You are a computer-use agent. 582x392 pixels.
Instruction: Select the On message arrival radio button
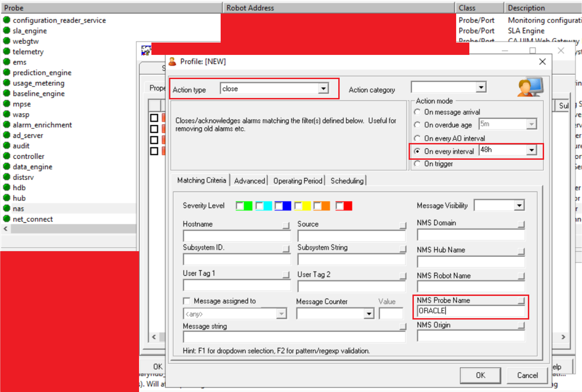(x=417, y=112)
